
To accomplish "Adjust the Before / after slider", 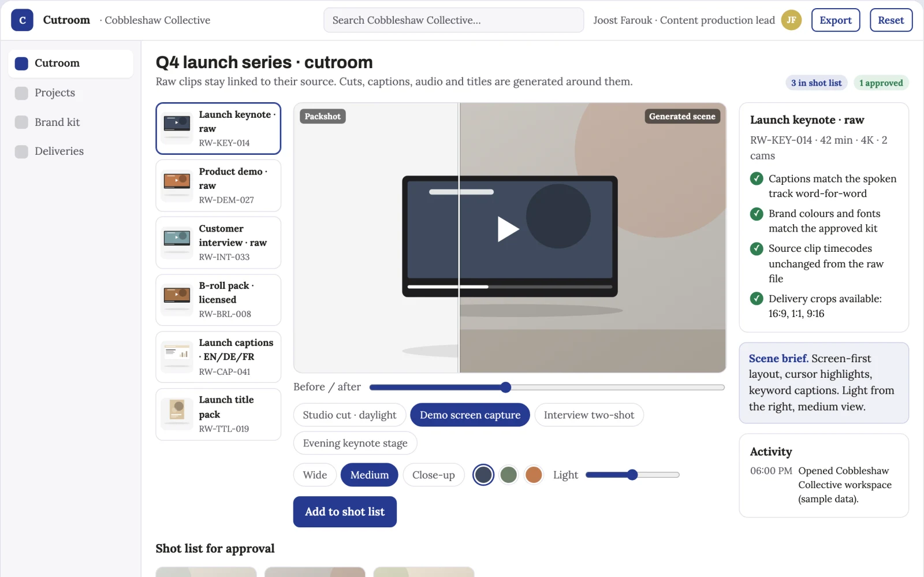I will pos(547,387).
